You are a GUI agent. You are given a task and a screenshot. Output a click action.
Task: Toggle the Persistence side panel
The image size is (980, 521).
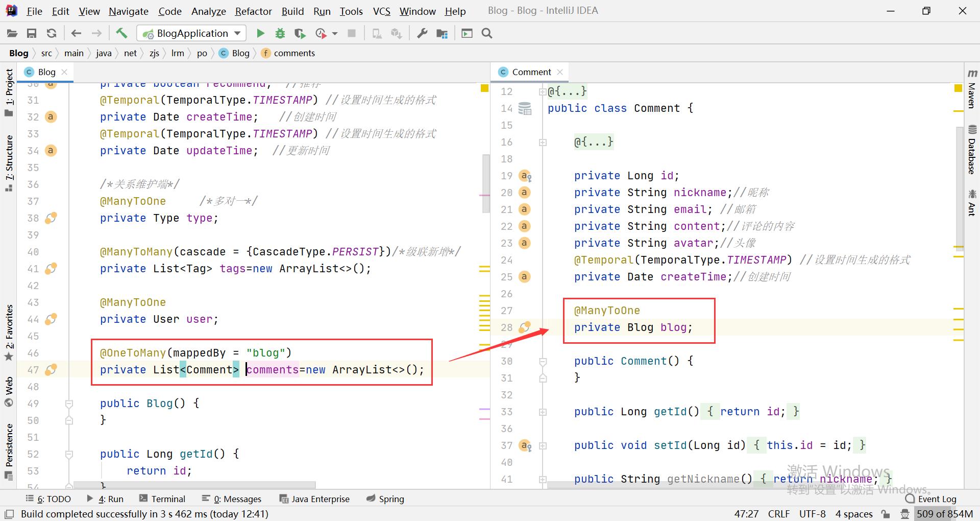tap(9, 452)
